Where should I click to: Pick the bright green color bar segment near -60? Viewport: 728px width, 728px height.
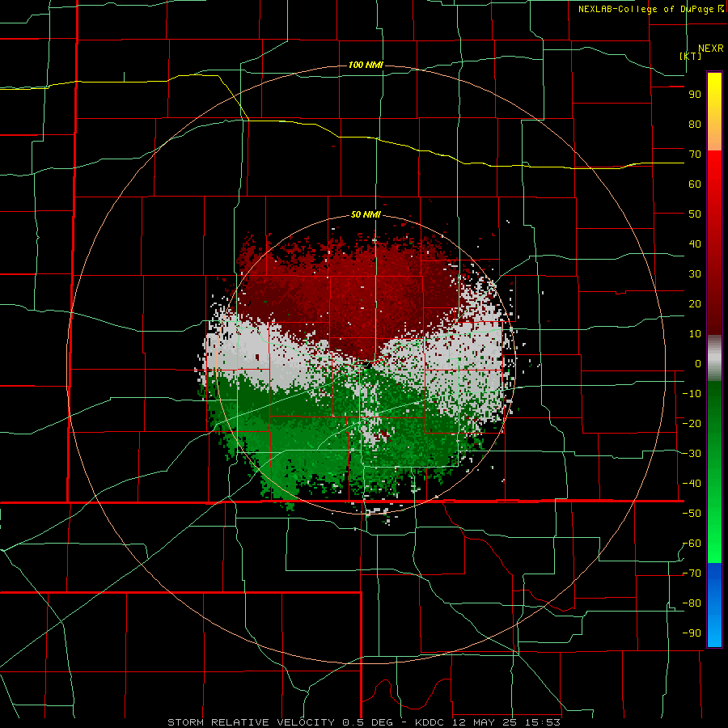[714, 548]
